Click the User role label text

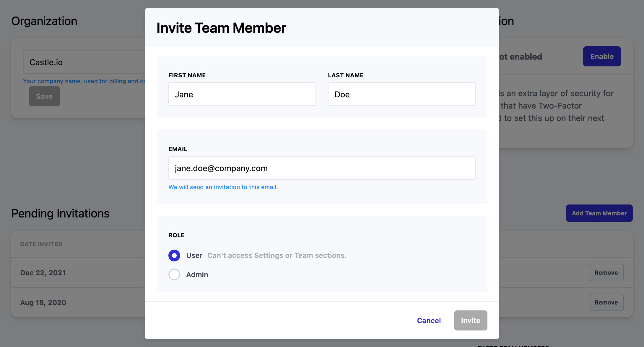click(194, 256)
